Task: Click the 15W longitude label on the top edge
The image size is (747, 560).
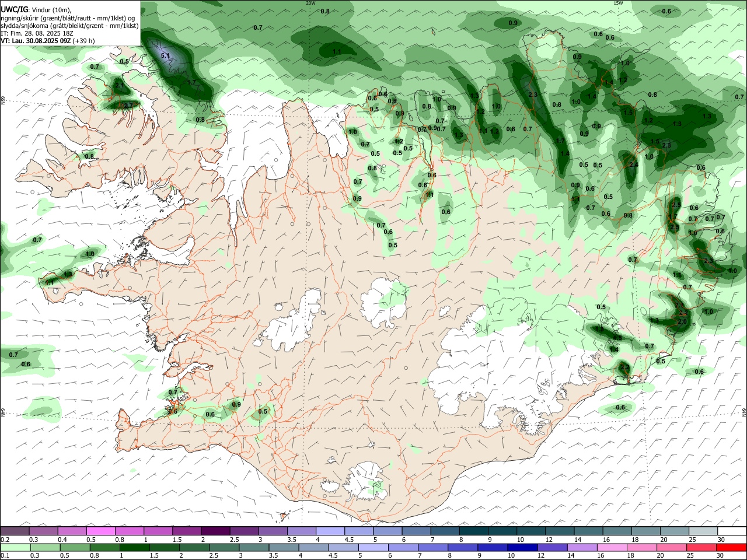Action: (x=618, y=3)
